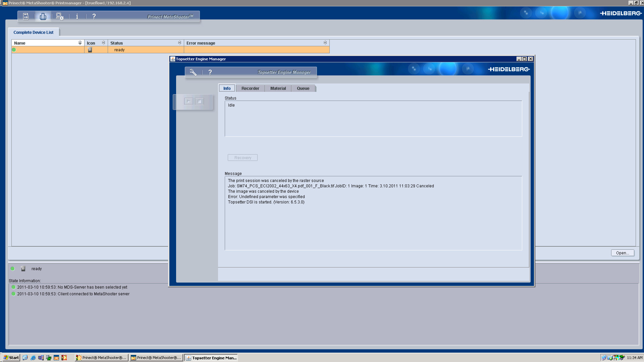The width and height of the screenshot is (644, 362).
Task: Click the play button in Topsetter side panel
Action: tap(189, 101)
